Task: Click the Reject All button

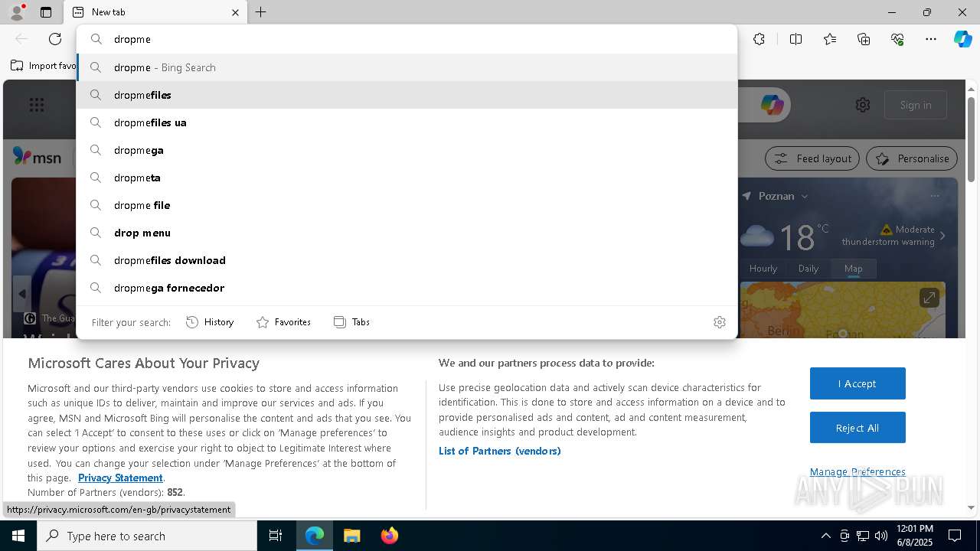Action: (x=857, y=428)
